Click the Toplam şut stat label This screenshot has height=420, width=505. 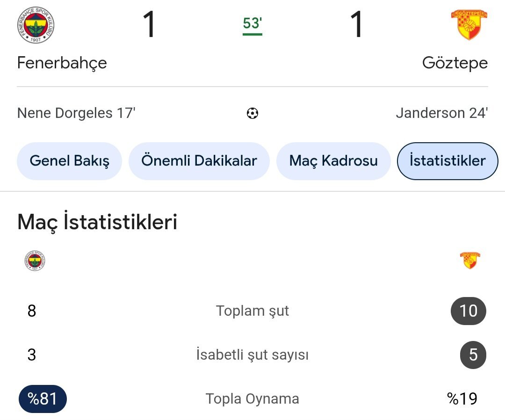[x=252, y=311]
